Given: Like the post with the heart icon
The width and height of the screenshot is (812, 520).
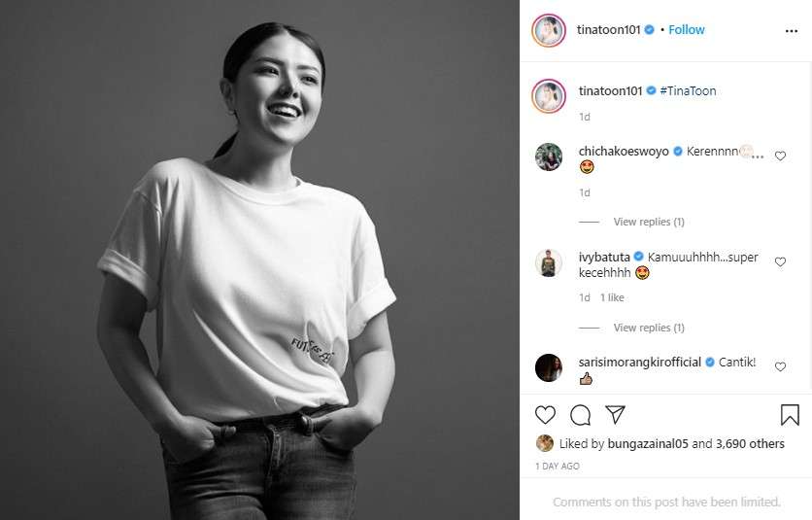Looking at the screenshot, I should click(x=546, y=415).
